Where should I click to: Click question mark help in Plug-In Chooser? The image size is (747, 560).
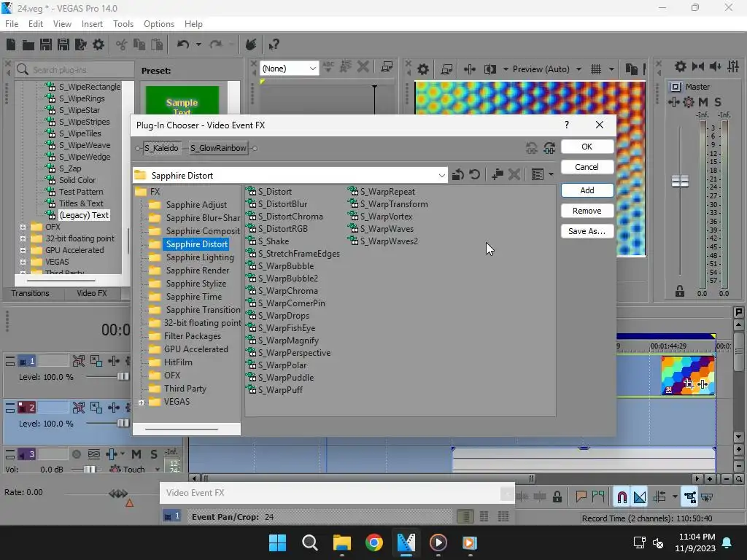click(566, 125)
